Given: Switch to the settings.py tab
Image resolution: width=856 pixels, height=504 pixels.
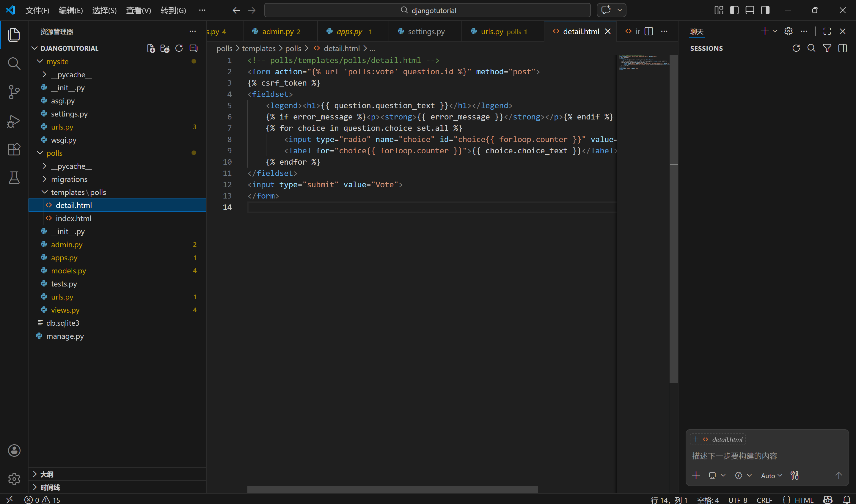Looking at the screenshot, I should pos(426,31).
